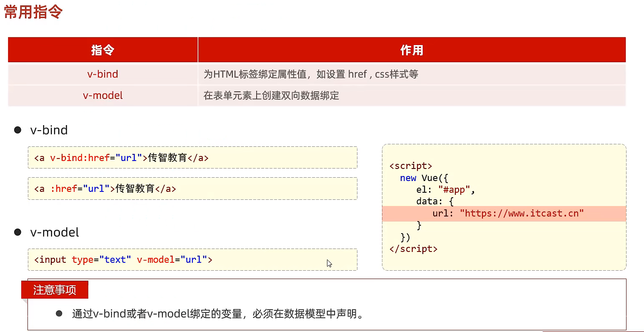Select the note sentence "通过v-bind或者v-model绑定的变量"
The height and width of the screenshot is (332, 644).
[219, 314]
